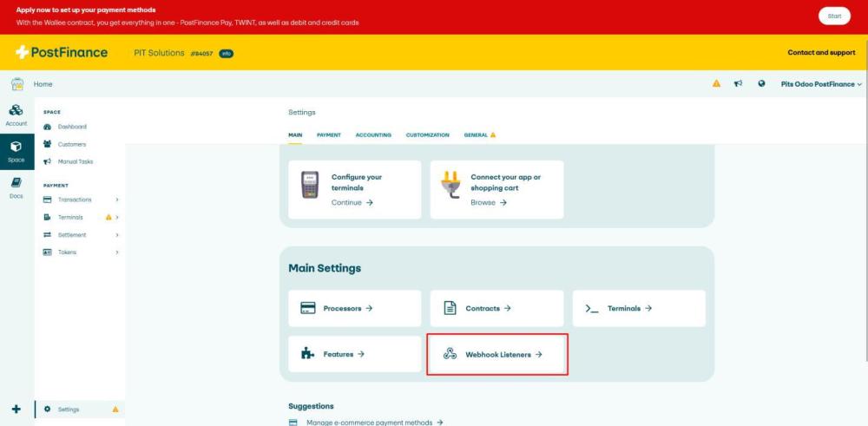This screenshot has width=868, height=426.
Task: Click the credit card icon next to Processors
Action: (x=308, y=308)
